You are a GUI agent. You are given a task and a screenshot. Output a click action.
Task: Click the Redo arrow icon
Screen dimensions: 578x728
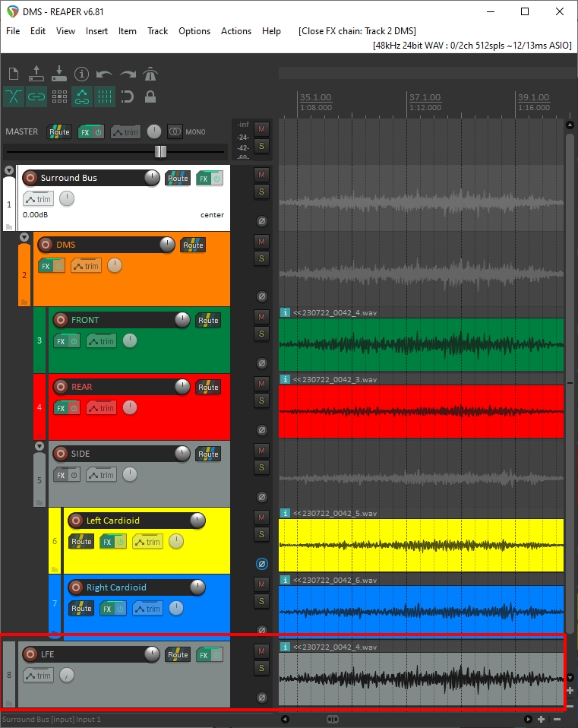[128, 74]
